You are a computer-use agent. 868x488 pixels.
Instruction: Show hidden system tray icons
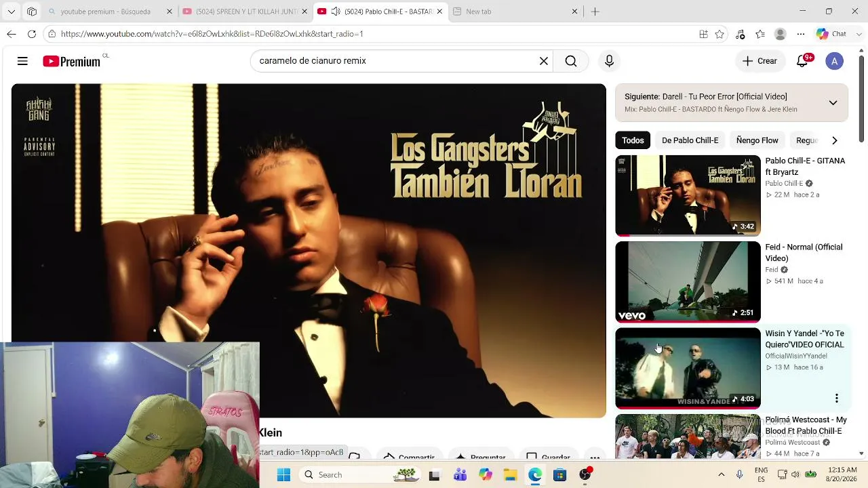[x=721, y=475]
